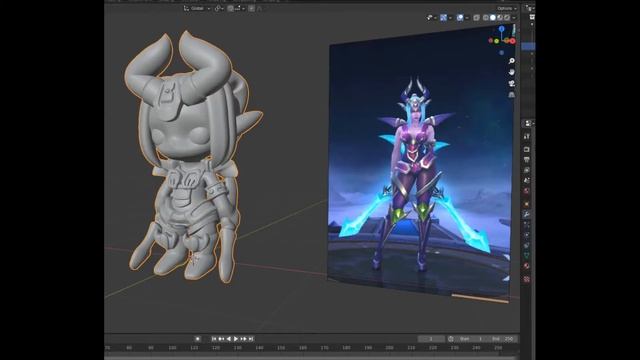Toggle X-ray mode

point(476,18)
